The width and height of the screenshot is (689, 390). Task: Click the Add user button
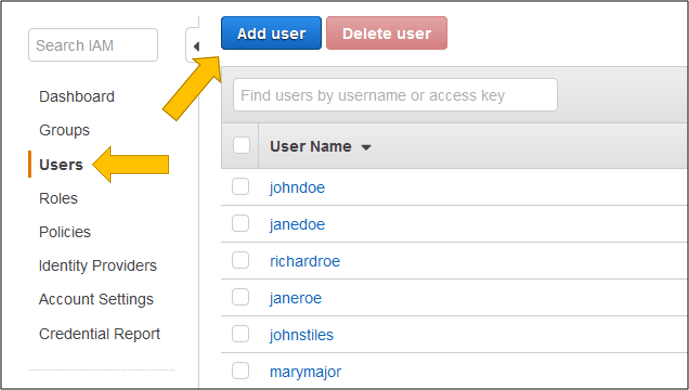coord(271,33)
